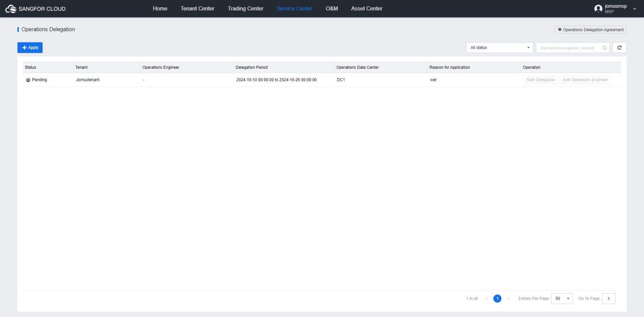Viewport: 644px width, 317px height.
Task: Click the Pending clock status icon
Action: [28, 80]
